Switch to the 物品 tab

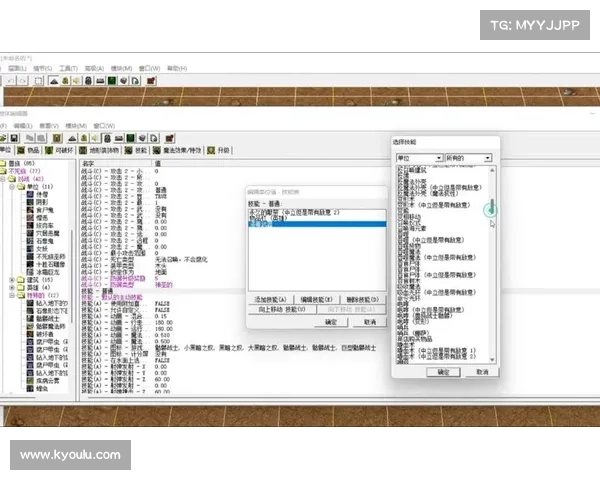pyautogui.click(x=31, y=150)
